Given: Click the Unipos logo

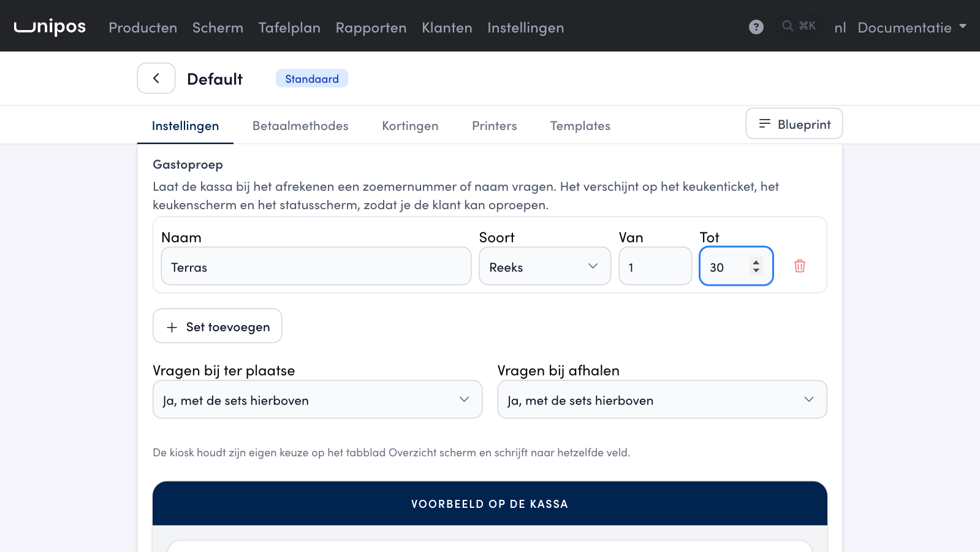Looking at the screenshot, I should [x=50, y=26].
